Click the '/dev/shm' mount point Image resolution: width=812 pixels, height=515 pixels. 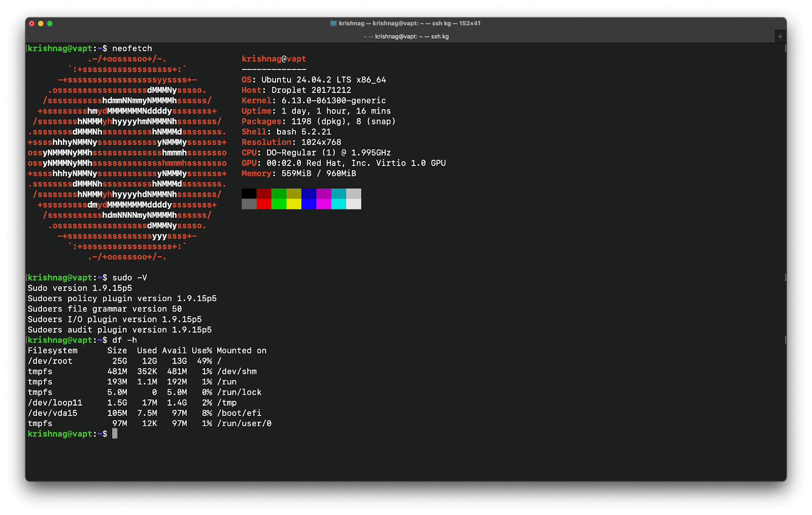(x=237, y=371)
